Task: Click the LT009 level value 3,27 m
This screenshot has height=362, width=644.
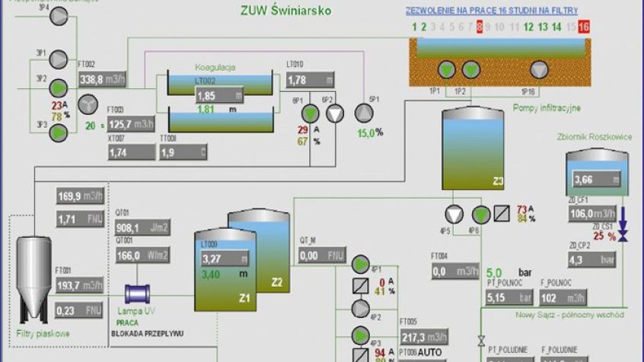Action: (225, 259)
